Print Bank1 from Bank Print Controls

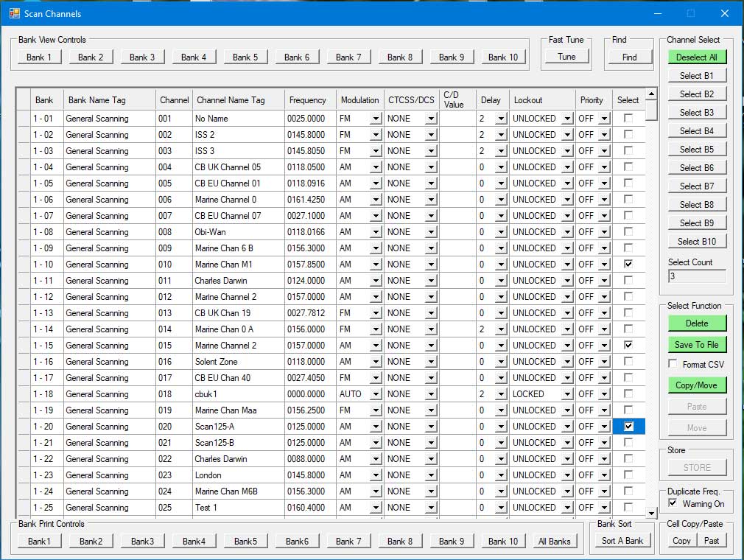(x=39, y=542)
